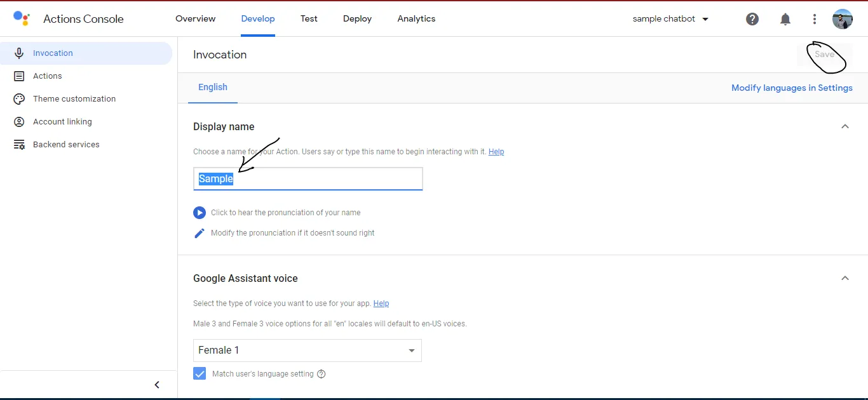Collapse the Google Assistant voice section
The height and width of the screenshot is (400, 868).
coord(845,278)
